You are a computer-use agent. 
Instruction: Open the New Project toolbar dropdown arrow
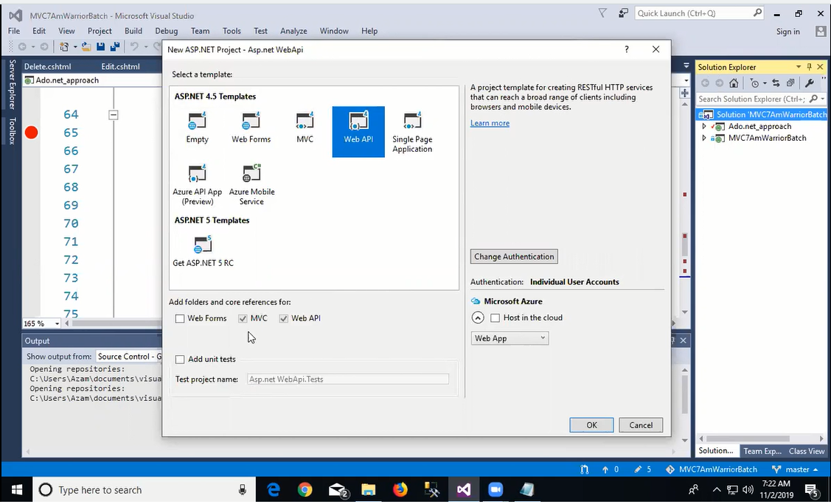pos(75,46)
